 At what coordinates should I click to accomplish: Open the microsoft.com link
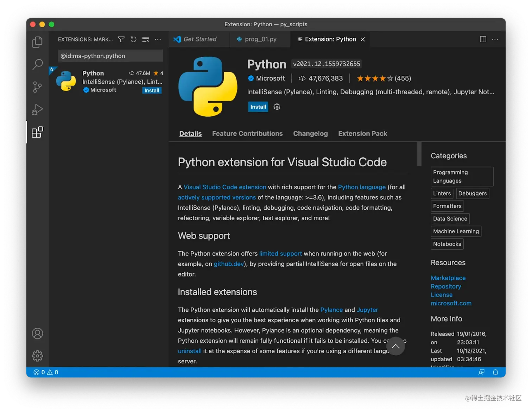(451, 303)
